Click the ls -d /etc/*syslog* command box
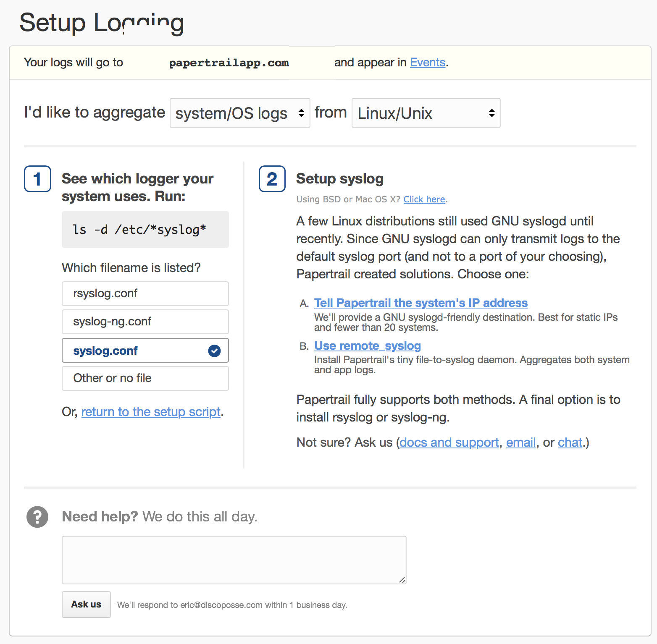 [x=145, y=230]
